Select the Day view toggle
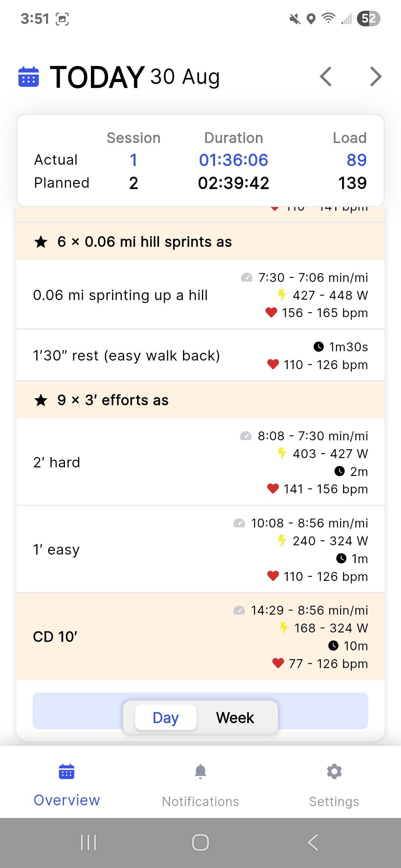The height and width of the screenshot is (868, 401). pyautogui.click(x=166, y=718)
